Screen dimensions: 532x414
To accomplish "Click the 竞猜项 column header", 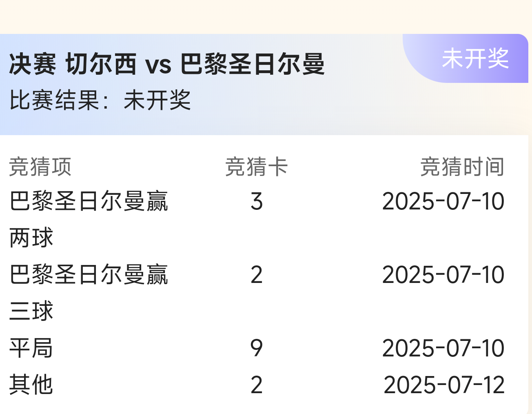I will [x=40, y=167].
